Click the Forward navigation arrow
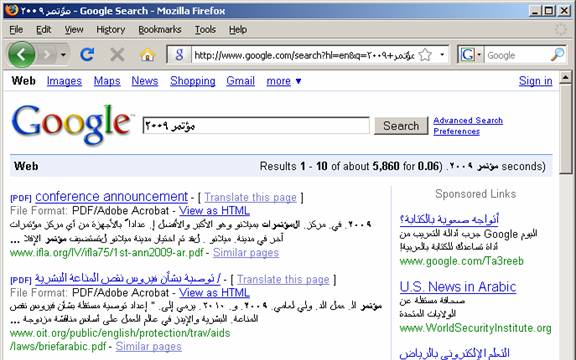 point(47,55)
